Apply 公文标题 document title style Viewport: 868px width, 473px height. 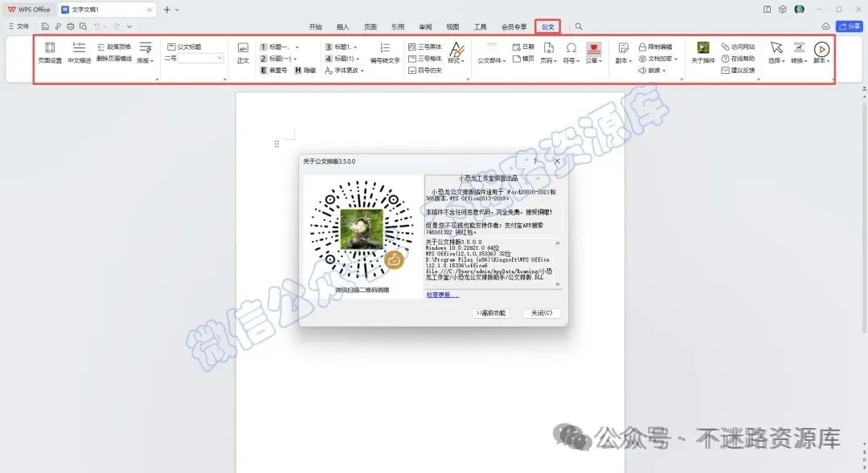tap(184, 47)
